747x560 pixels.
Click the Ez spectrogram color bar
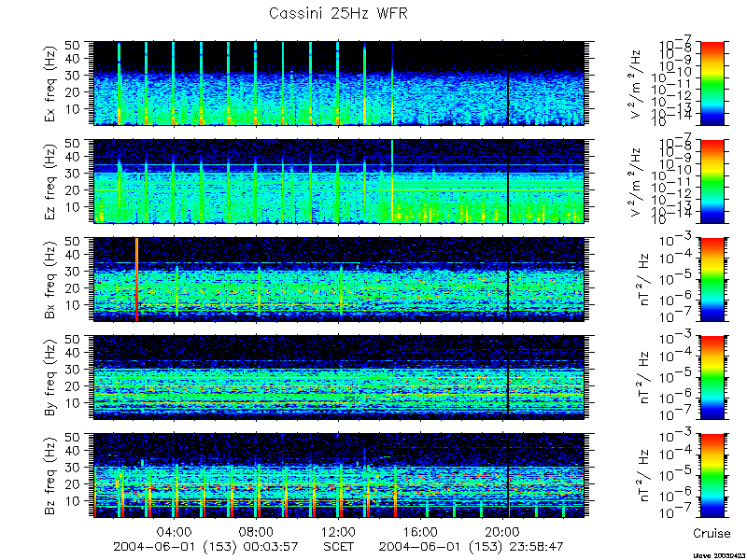(712, 181)
